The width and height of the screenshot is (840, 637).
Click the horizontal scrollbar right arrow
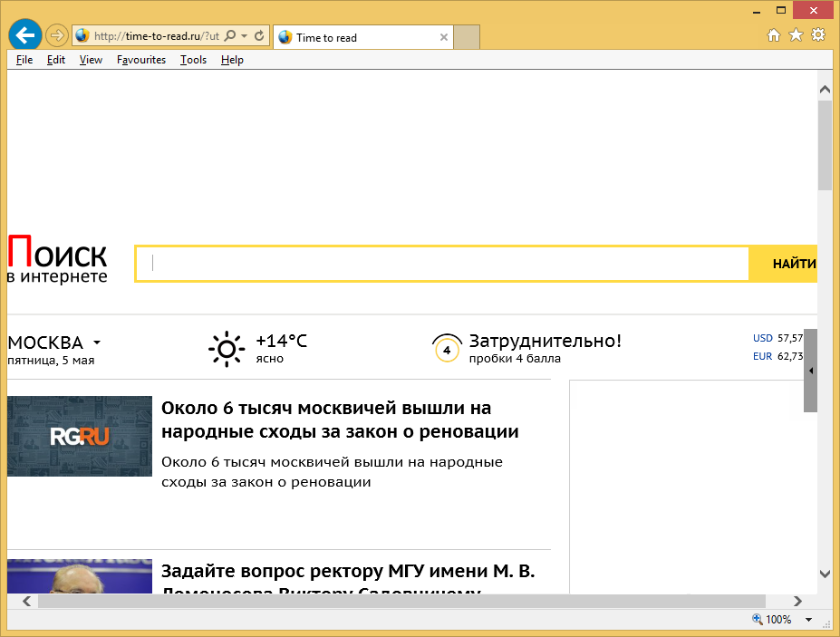coord(797,601)
